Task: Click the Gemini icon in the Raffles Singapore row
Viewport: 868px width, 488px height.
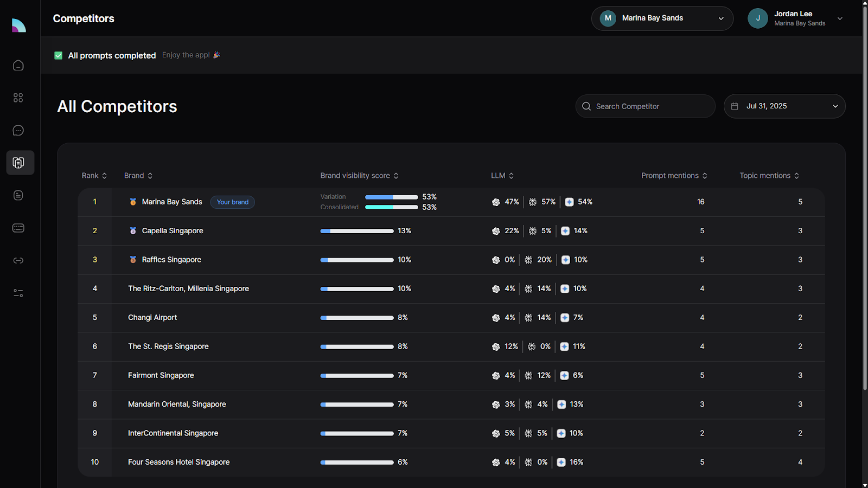Action: click(x=565, y=260)
